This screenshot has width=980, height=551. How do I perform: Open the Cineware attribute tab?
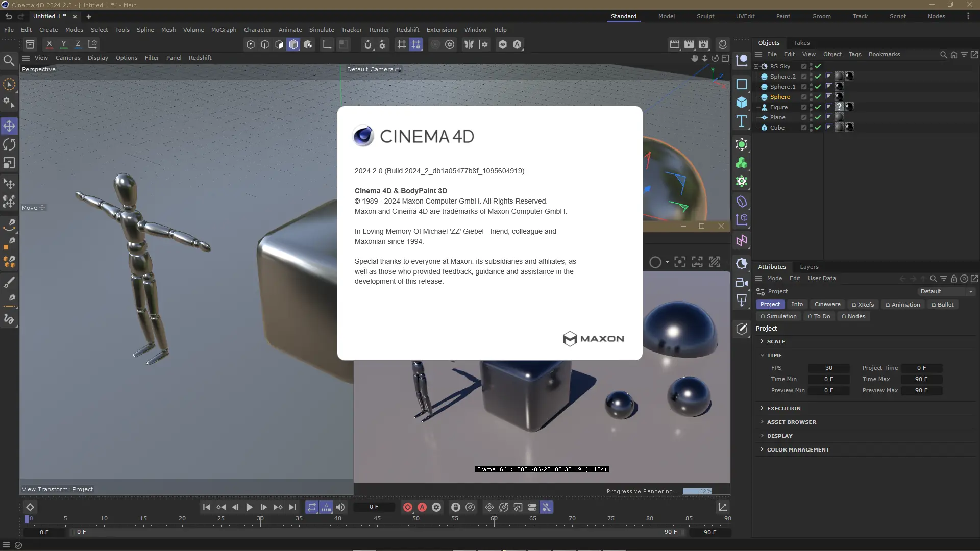point(827,304)
